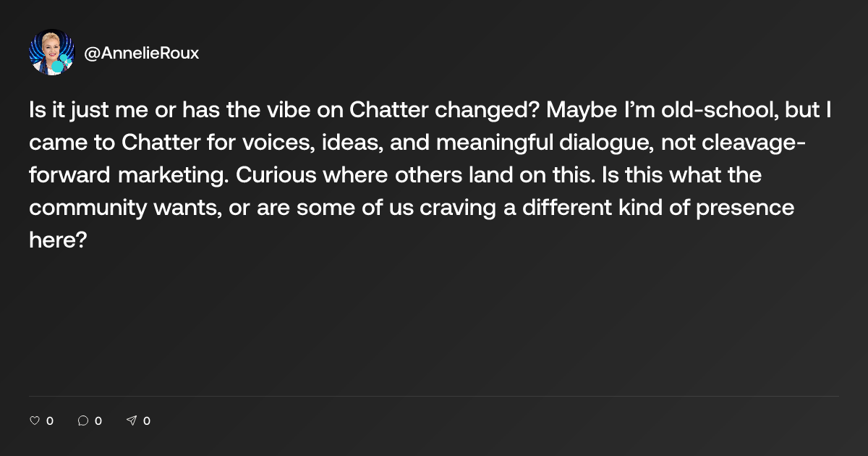Click the share count beside paper plane
This screenshot has width=868, height=456.
point(147,421)
